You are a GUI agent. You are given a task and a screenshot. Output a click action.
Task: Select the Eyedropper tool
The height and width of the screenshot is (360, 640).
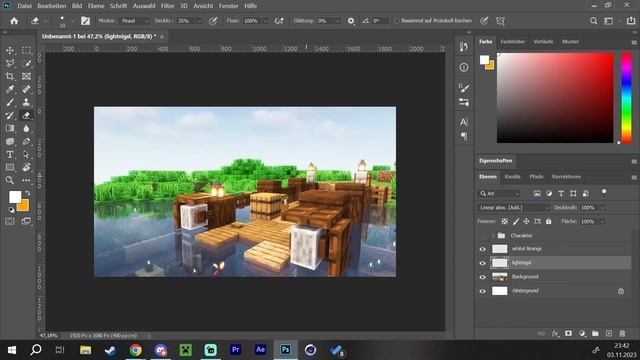(10, 89)
